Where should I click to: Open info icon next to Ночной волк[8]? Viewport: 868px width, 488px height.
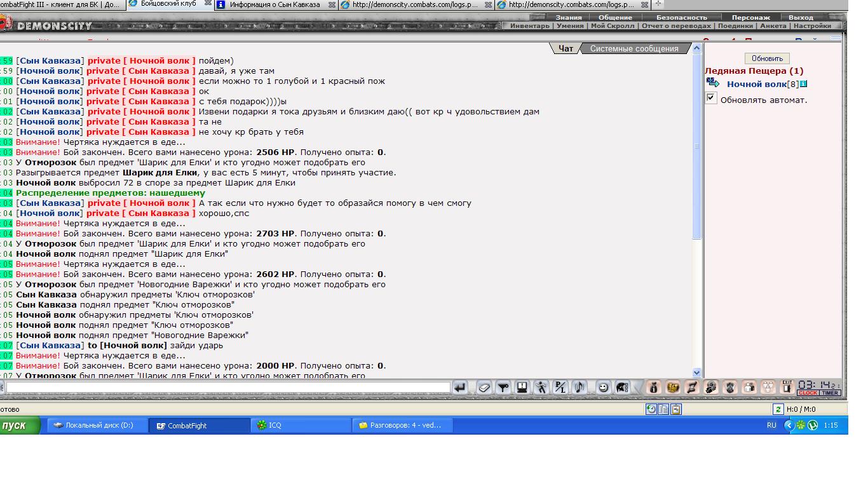(x=803, y=84)
